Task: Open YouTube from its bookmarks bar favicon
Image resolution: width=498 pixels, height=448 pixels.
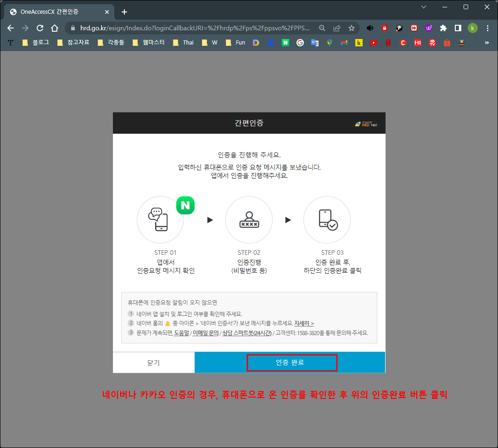Action: click(x=373, y=42)
